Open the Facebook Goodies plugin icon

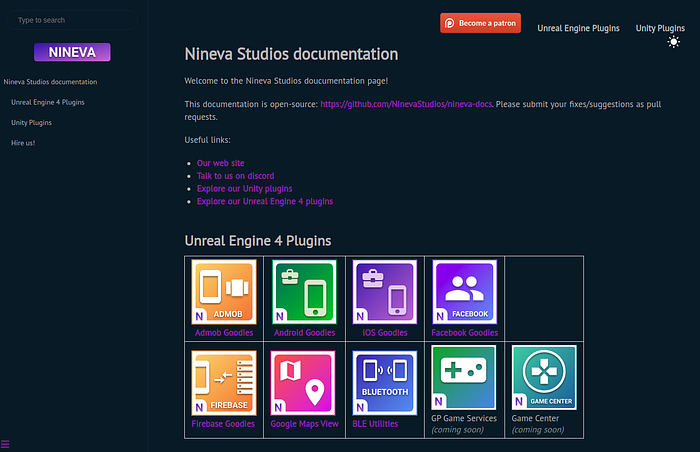click(465, 292)
